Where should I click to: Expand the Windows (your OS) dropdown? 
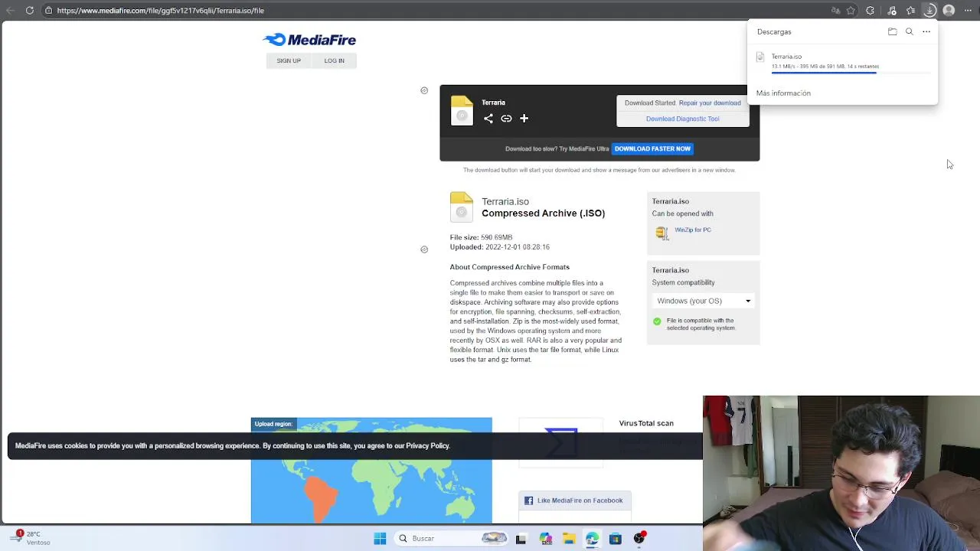coord(704,301)
